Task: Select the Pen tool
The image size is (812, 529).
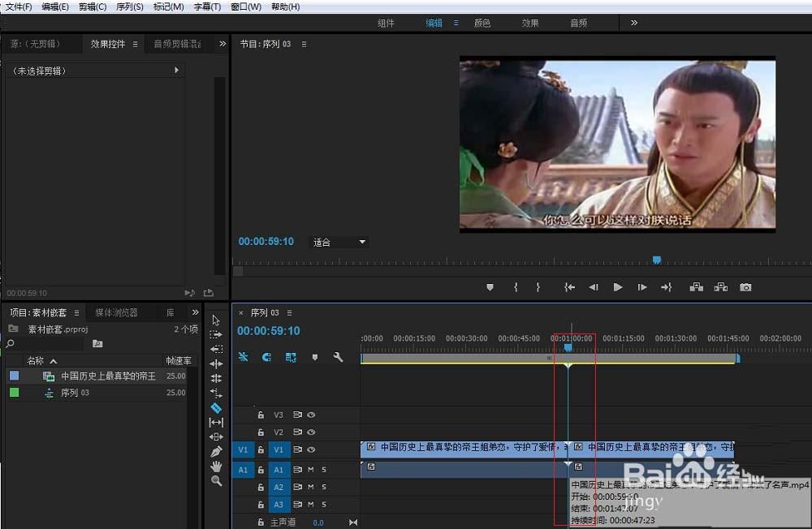Action: (216, 451)
